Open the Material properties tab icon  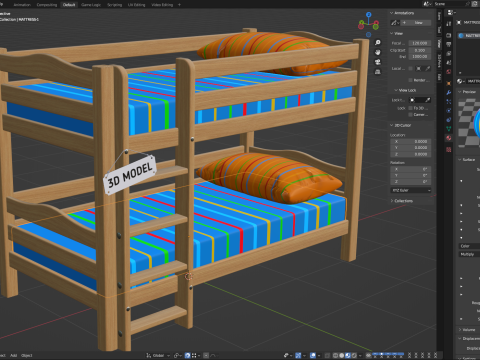click(x=449, y=138)
